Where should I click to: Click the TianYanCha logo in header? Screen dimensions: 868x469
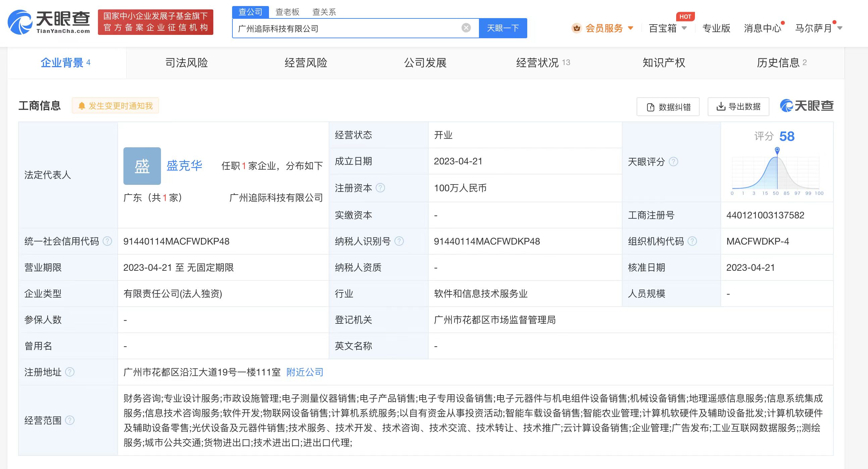coord(49,22)
